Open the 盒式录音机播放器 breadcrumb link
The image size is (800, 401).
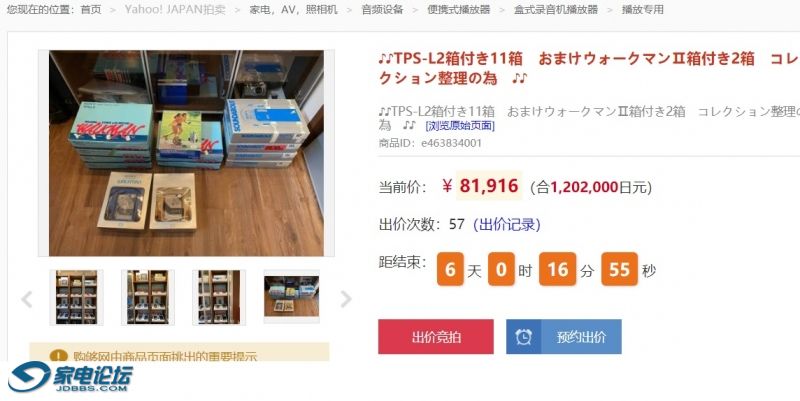coord(556,9)
